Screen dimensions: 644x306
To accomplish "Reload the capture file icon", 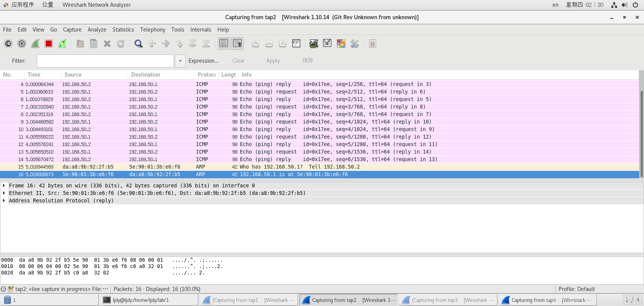I will [121, 44].
